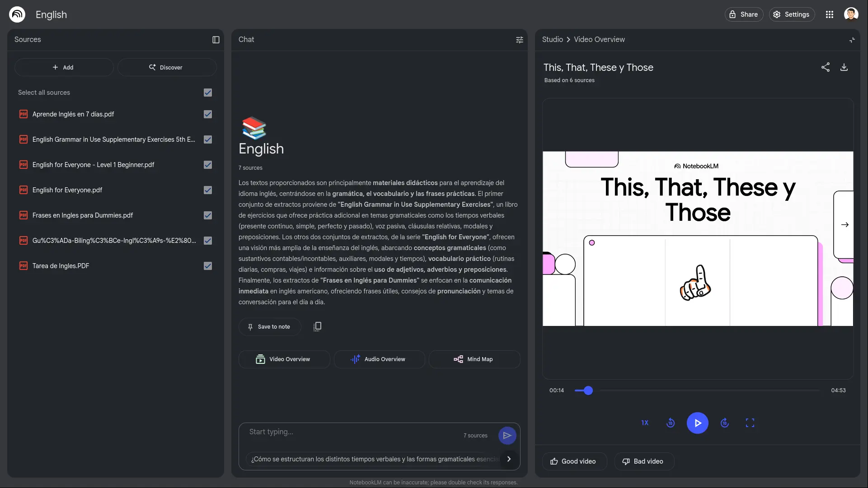The width and height of the screenshot is (868, 488).
Task: Change playback speed from 1X
Action: tap(645, 423)
